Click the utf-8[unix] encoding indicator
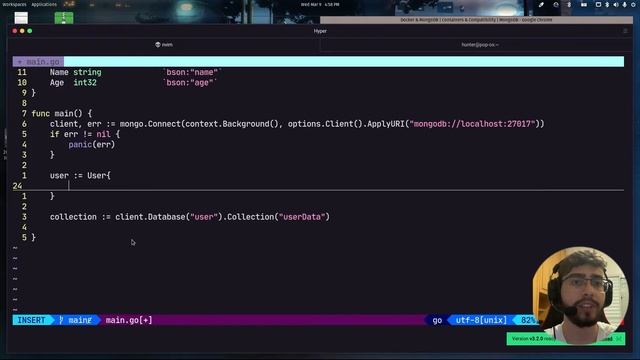 [x=481, y=320]
